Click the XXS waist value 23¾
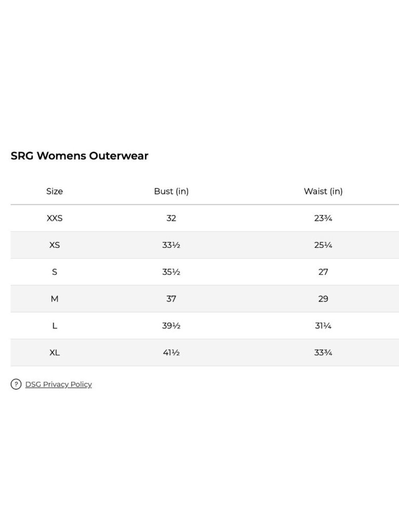This screenshot has height=532, width=399. coord(323,218)
